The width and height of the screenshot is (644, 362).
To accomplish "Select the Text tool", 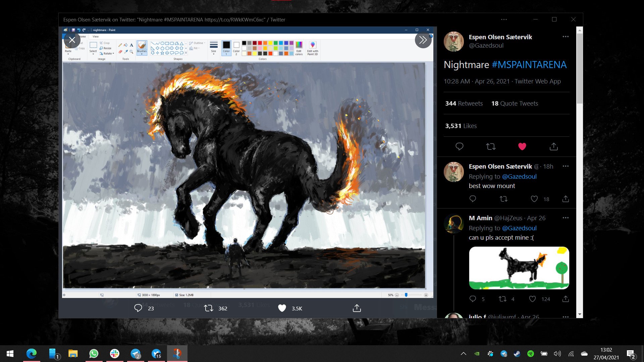I will 131,45.
